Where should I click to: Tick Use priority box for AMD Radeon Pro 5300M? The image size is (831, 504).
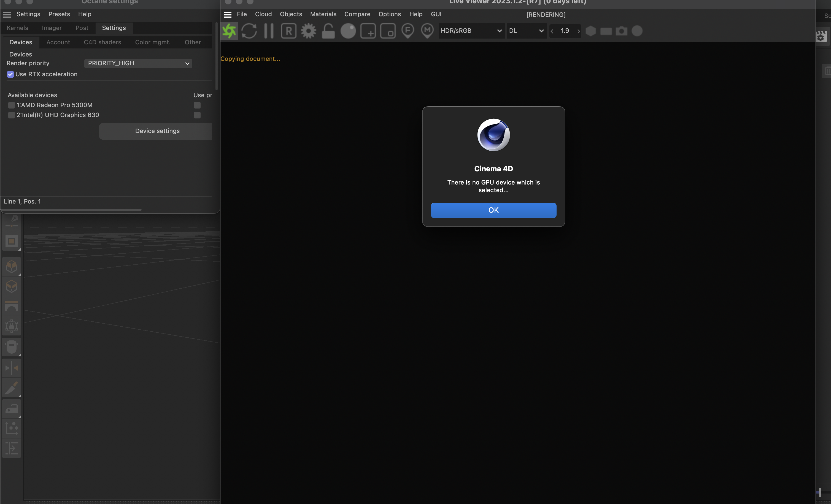(x=197, y=105)
